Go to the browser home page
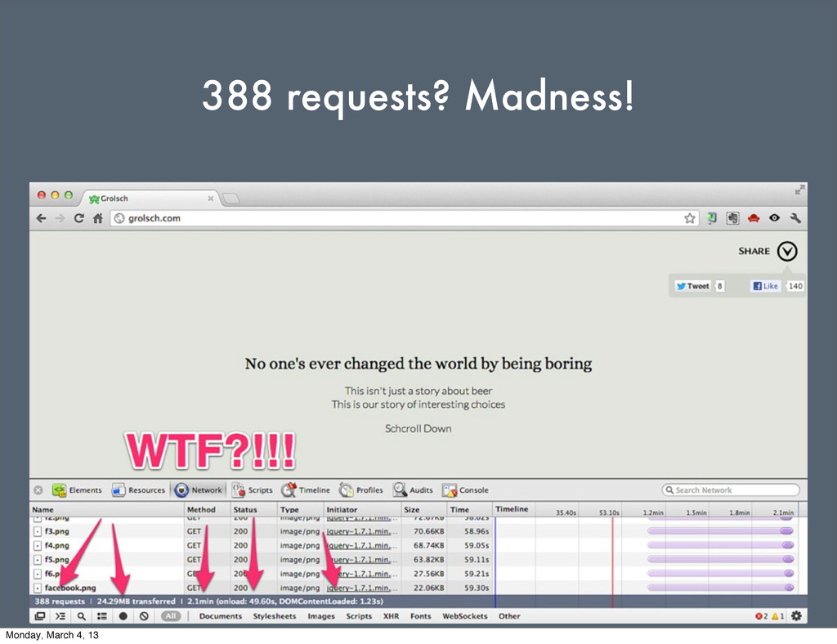Viewport: 837px width, 644px height. coord(98,218)
